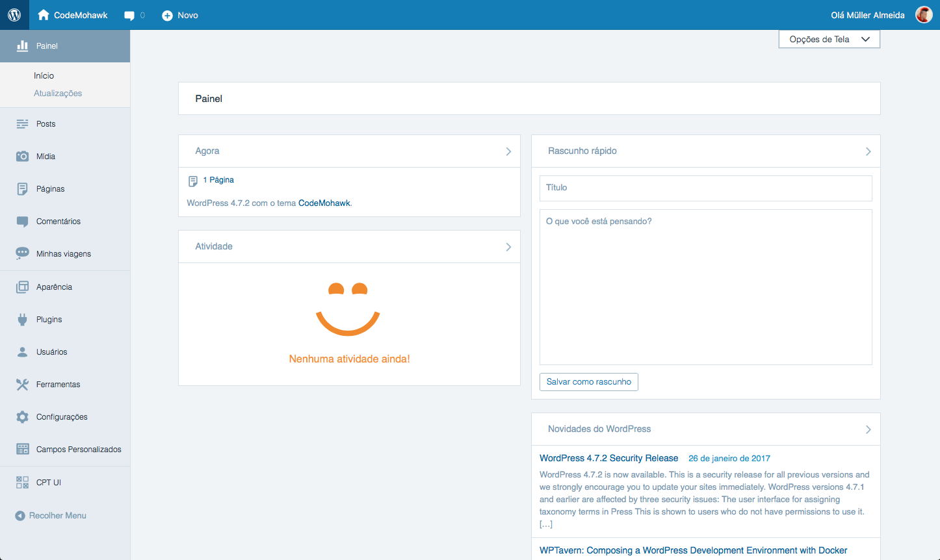Open the Minhas viagens menu label
The image size is (940, 560).
(x=64, y=254)
